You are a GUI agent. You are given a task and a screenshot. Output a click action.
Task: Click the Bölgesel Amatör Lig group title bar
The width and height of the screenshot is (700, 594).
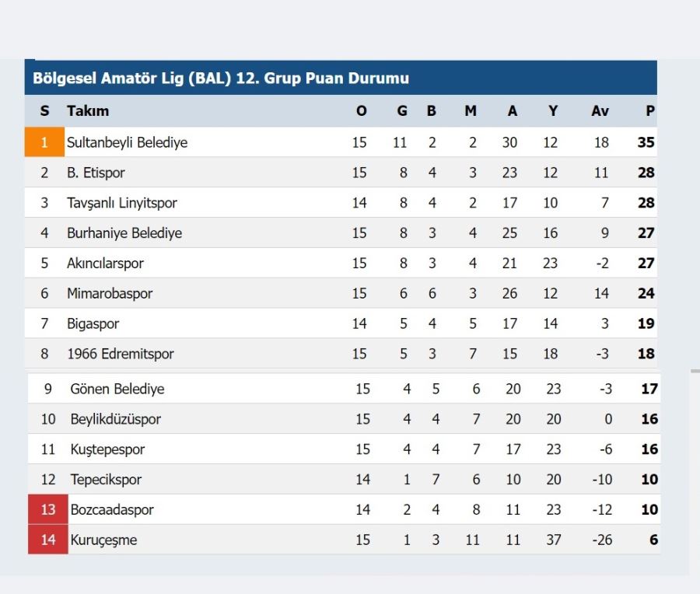pos(341,78)
